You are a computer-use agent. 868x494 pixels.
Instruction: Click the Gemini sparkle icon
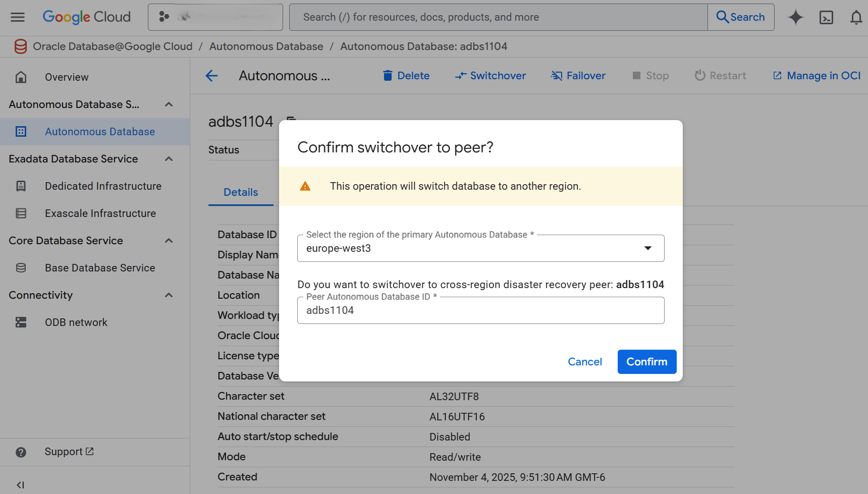tap(795, 17)
